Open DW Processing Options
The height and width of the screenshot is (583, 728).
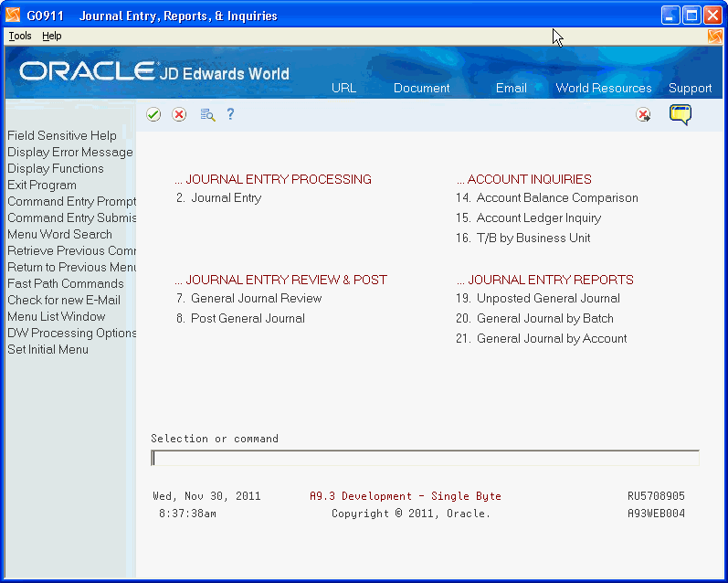coord(71,333)
